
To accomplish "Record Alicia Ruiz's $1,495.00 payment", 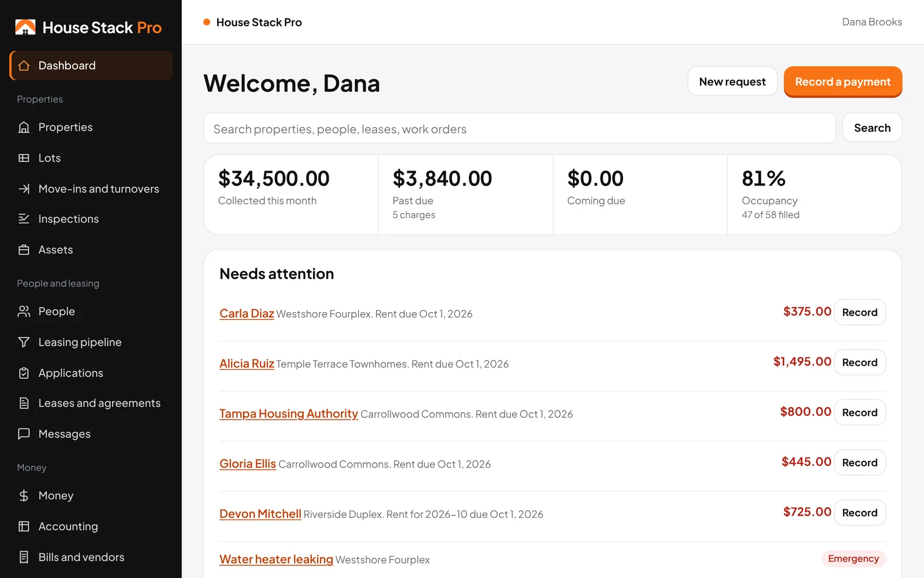I will coord(860,362).
